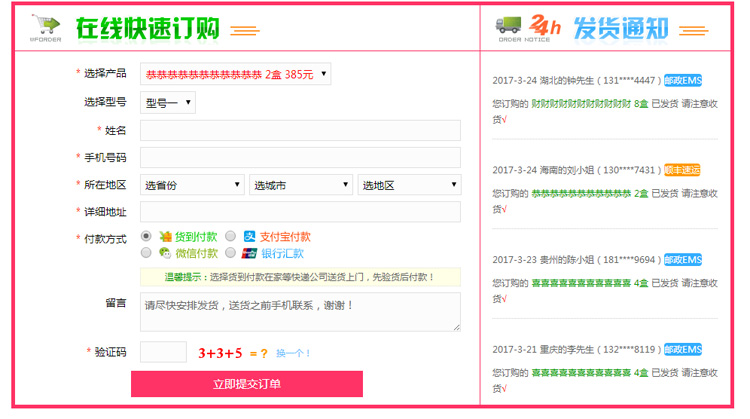Click the orange 顺丰速运 tag for 海南的刘小姐
This screenshot has width=750, height=419.
[x=682, y=170]
